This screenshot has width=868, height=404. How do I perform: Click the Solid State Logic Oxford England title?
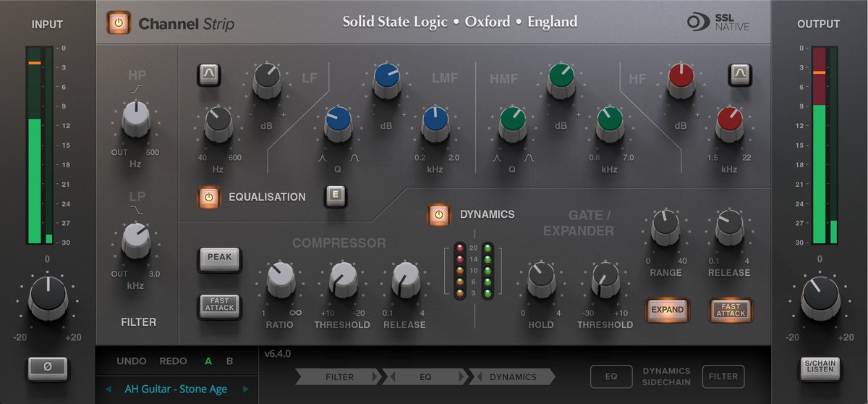coord(460,22)
